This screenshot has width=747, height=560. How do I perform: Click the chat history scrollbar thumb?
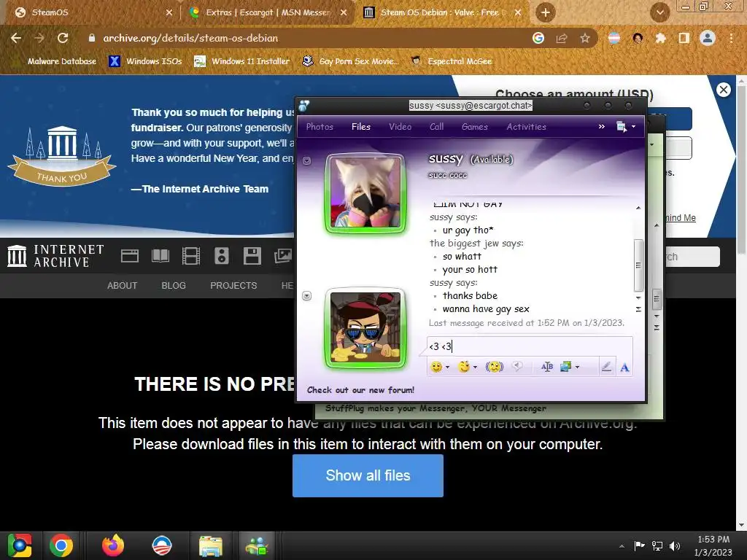click(x=638, y=265)
